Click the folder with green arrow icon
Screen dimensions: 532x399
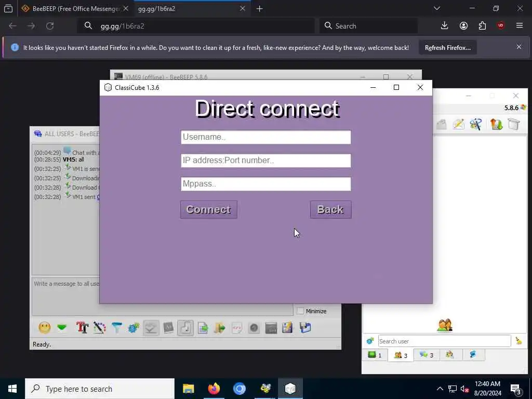pos(220,328)
